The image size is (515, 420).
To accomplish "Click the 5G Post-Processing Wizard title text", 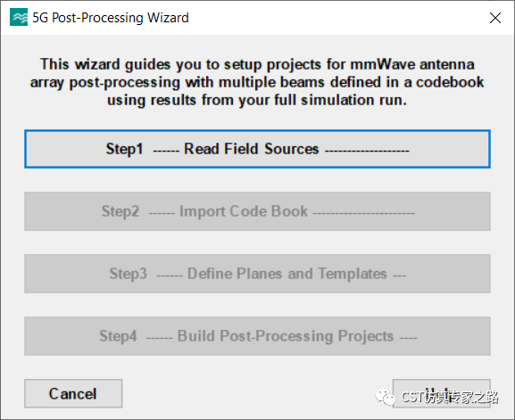I will [111, 18].
